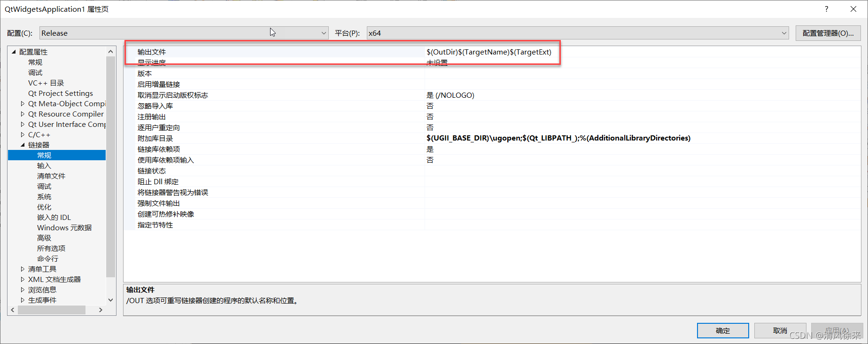Open the 平台(P) x64 dropdown
The height and width of the screenshot is (344, 868).
[577, 33]
